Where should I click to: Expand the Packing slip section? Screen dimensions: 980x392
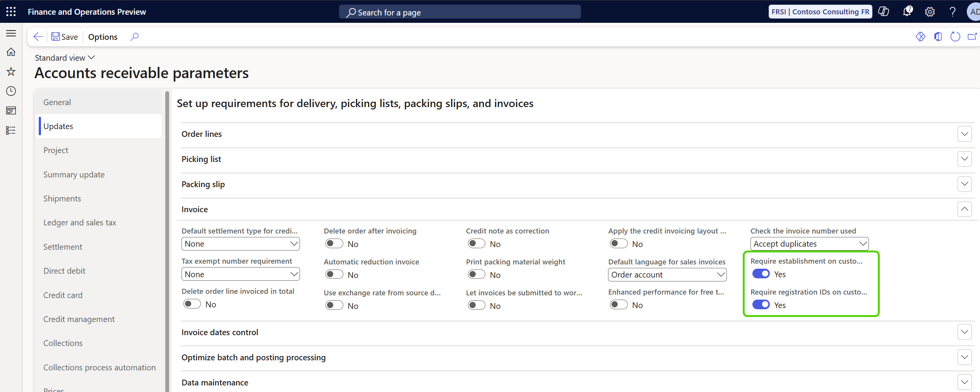[x=965, y=184]
